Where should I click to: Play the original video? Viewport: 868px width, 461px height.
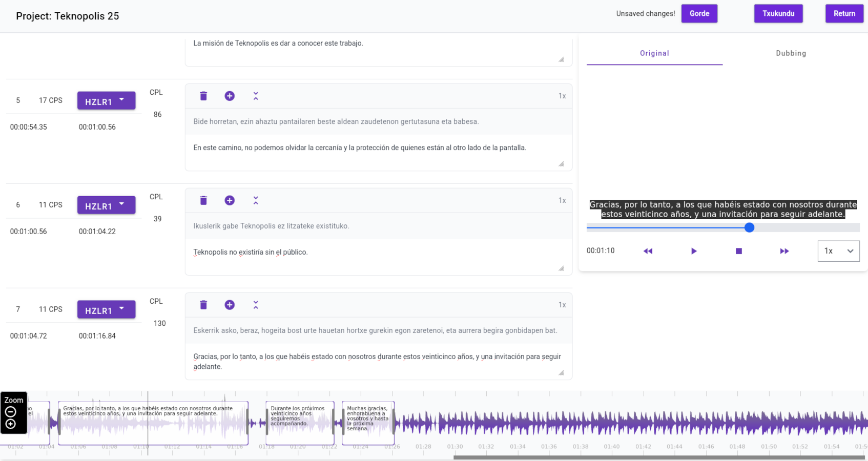pyautogui.click(x=693, y=251)
